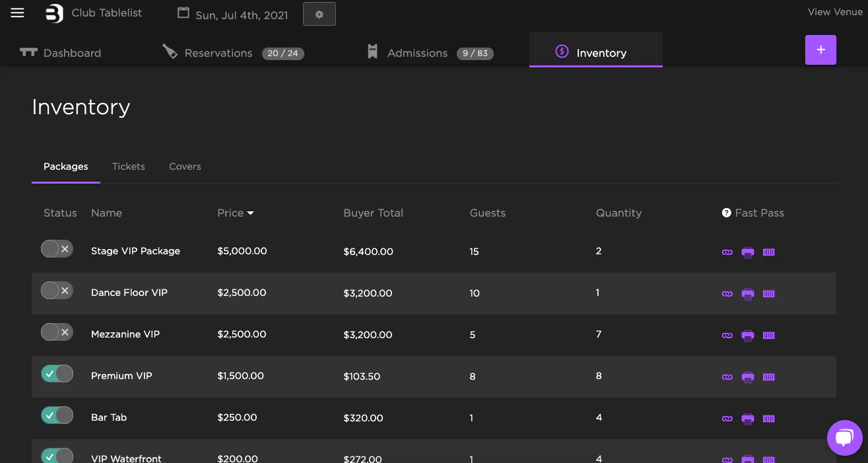Switch to the Tickets tab

[x=128, y=166]
